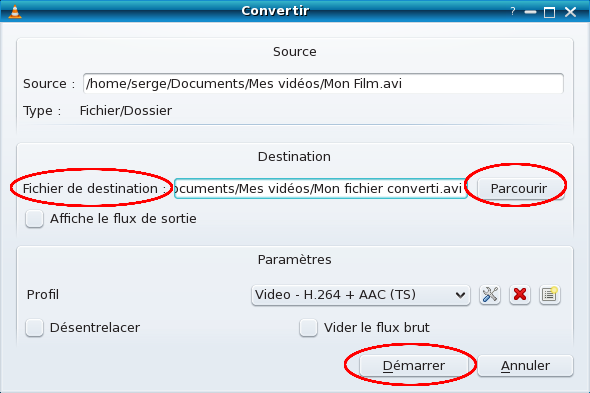
Task: Edit the selected profile via the wrench icon
Action: [x=490, y=294]
